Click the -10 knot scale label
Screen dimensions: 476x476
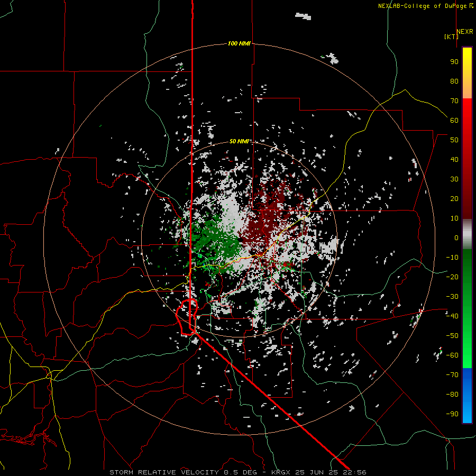(x=452, y=258)
